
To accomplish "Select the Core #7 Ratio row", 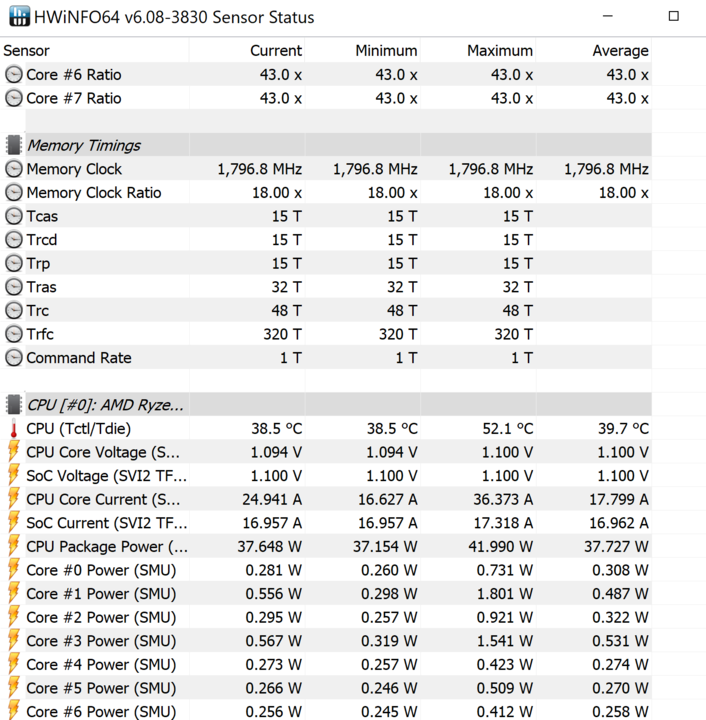I will click(325, 98).
